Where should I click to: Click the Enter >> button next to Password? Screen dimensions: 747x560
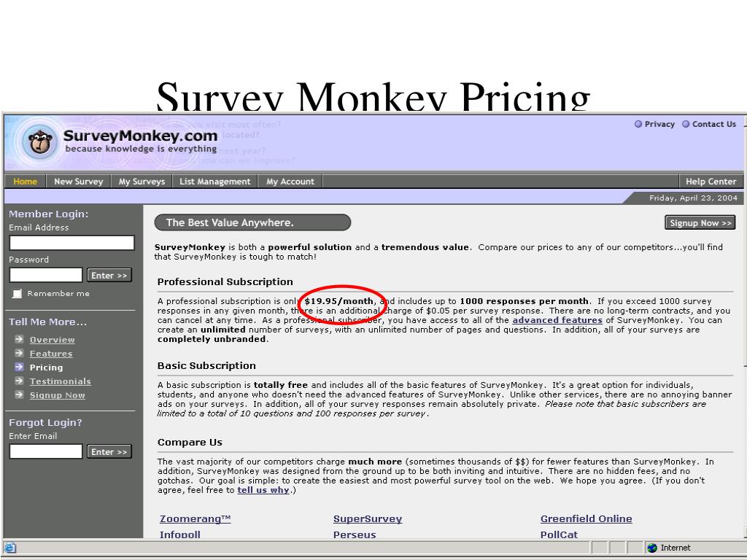click(109, 275)
